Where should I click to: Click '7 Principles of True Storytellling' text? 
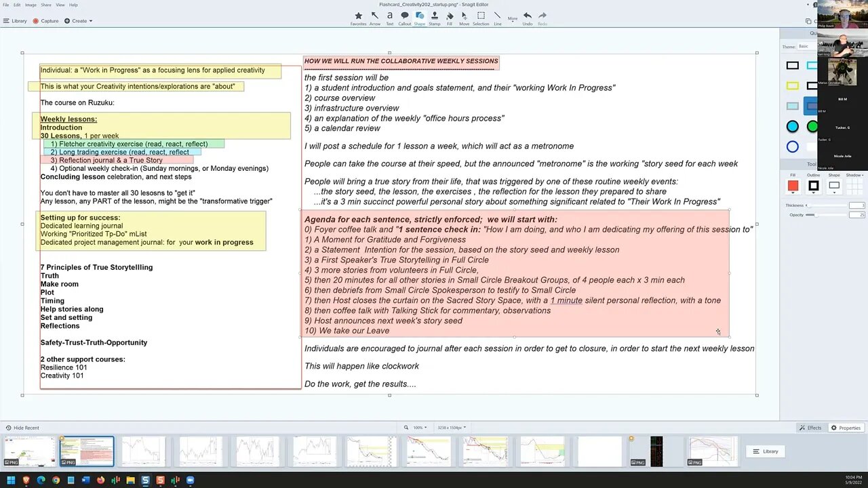[96, 267]
